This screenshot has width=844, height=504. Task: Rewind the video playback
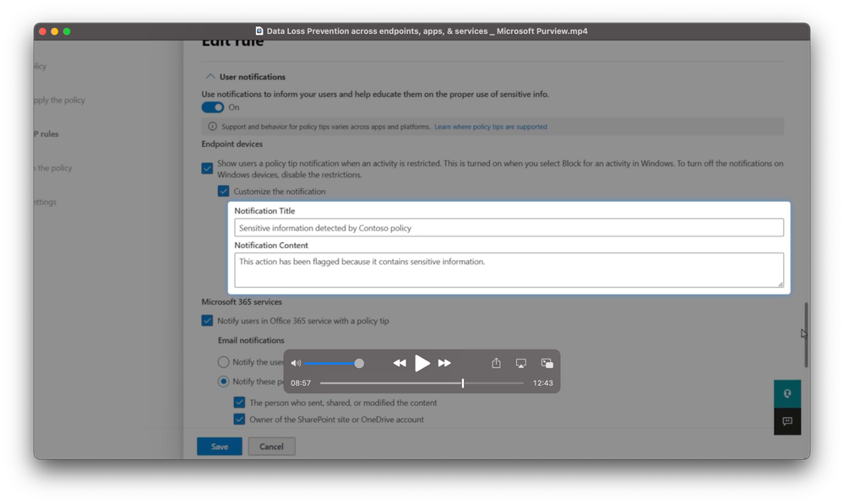point(400,363)
